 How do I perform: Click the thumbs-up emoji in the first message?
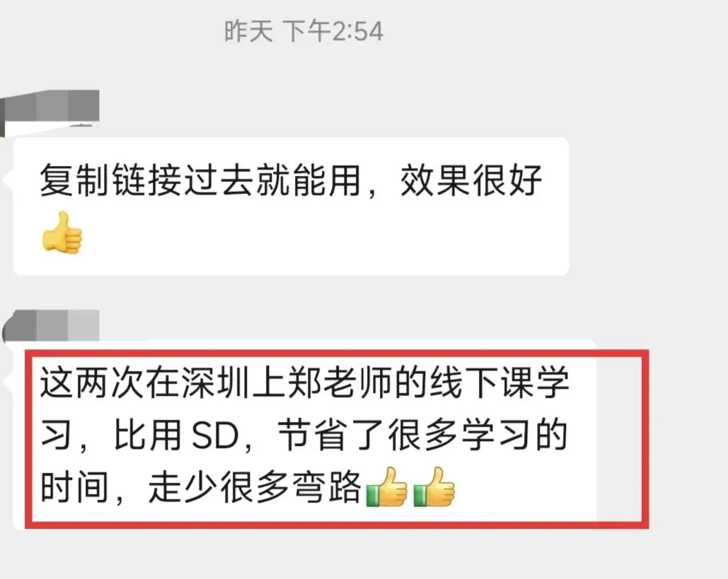[x=62, y=233]
